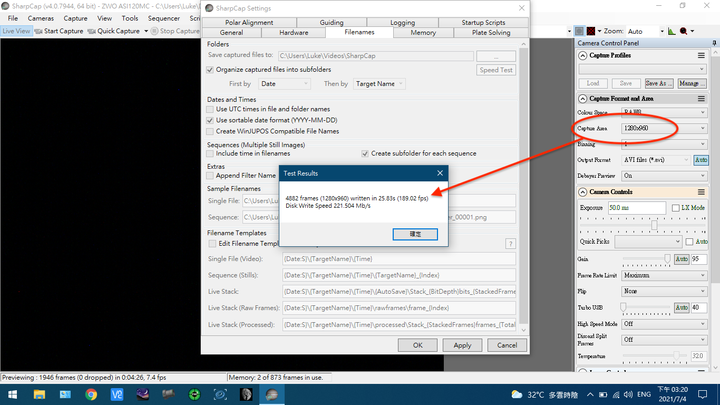The image size is (720, 405).
Task: Click the SharpCap taskbar icon
Action: pos(272,394)
